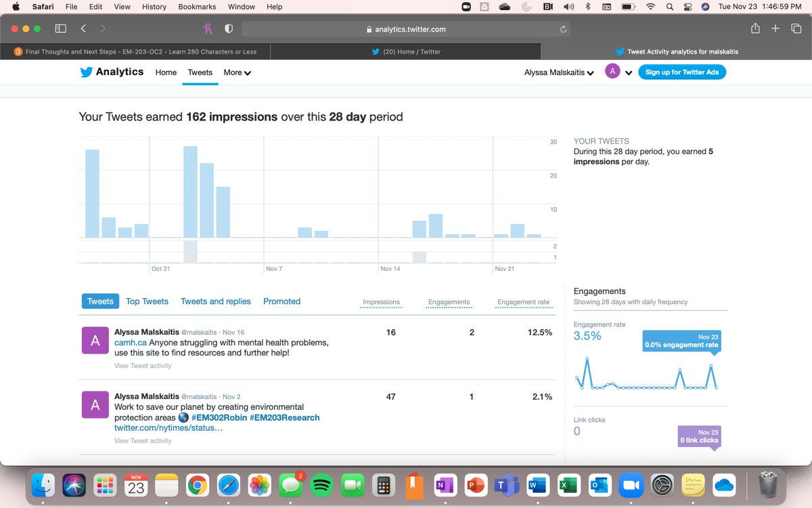Image resolution: width=812 pixels, height=508 pixels.
Task: Click the tallest impressions bar before Oct 31
Action: click(92, 193)
